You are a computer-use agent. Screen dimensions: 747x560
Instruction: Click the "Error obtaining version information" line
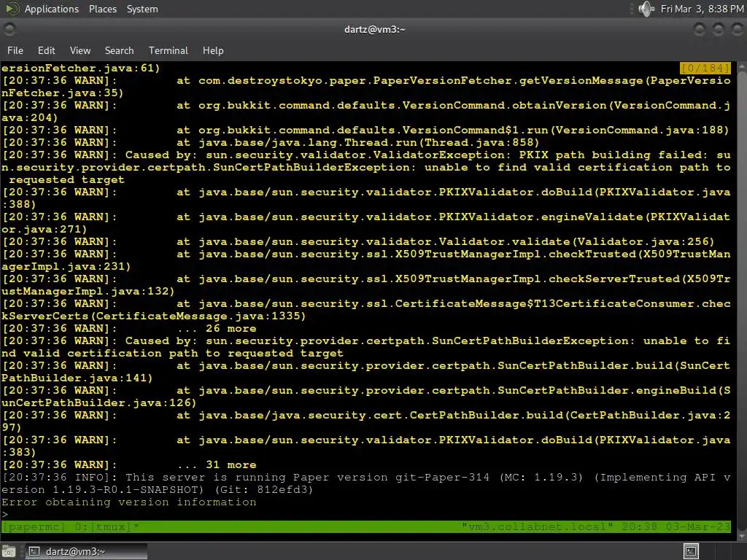pyautogui.click(x=128, y=502)
